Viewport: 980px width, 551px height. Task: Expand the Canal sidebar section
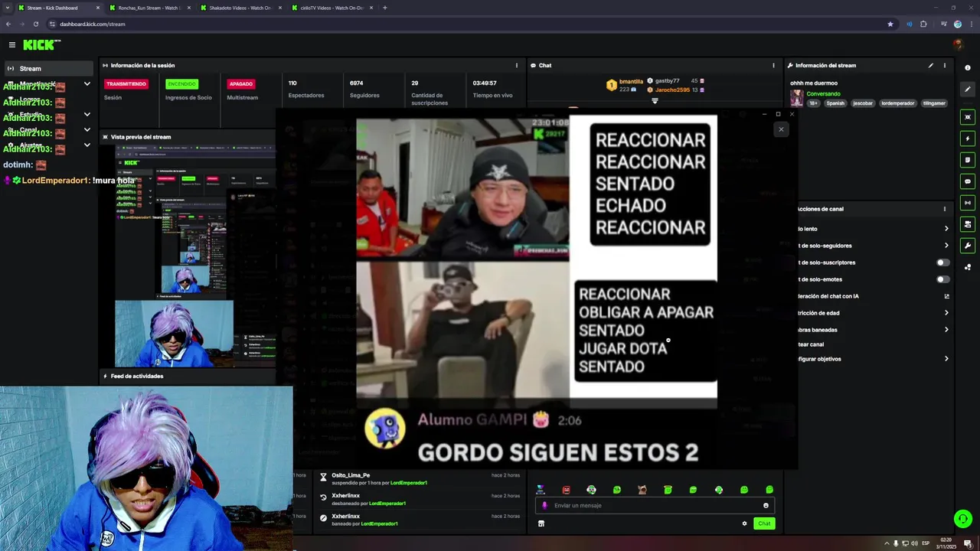(x=87, y=130)
